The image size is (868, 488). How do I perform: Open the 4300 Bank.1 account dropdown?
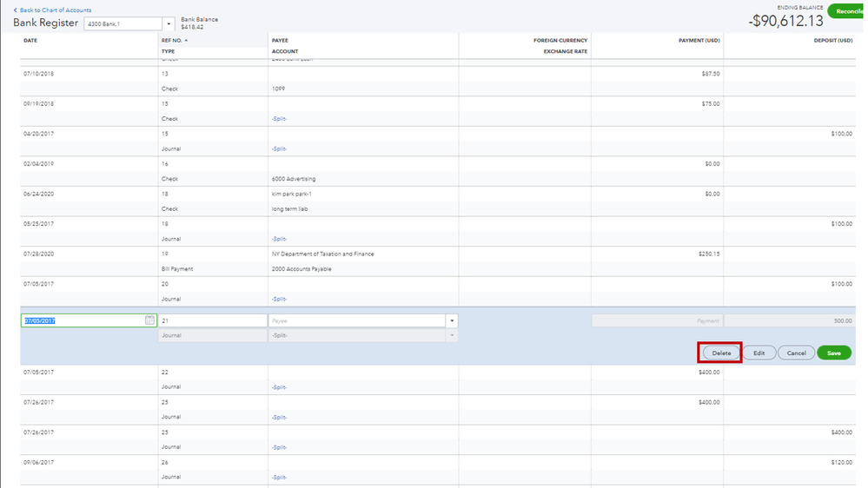[169, 23]
